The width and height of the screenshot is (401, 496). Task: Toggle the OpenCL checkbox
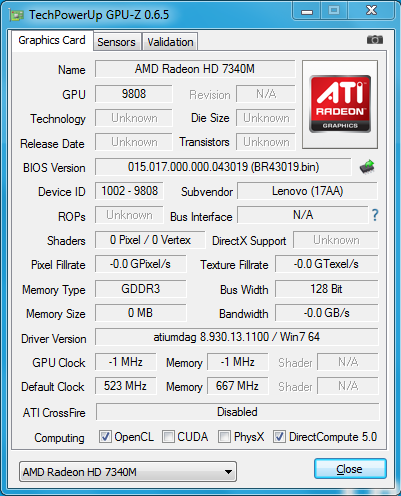[105, 436]
